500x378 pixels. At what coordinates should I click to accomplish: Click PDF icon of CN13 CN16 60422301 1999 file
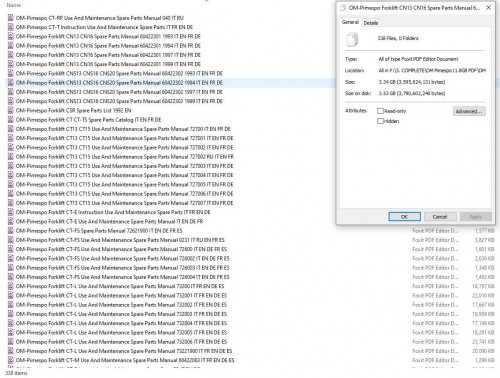tap(11, 64)
